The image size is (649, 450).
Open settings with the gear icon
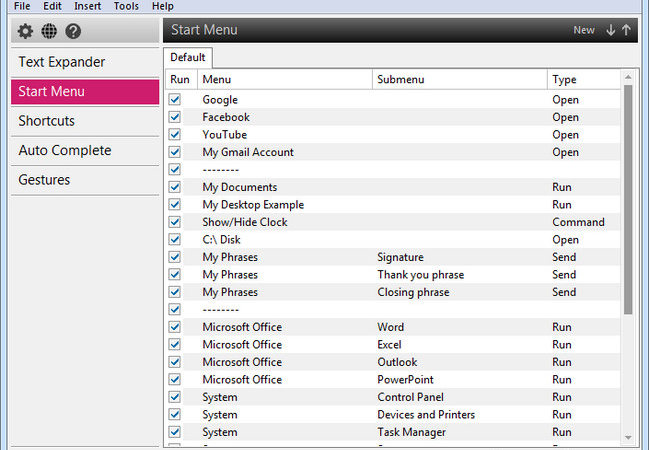[x=25, y=31]
